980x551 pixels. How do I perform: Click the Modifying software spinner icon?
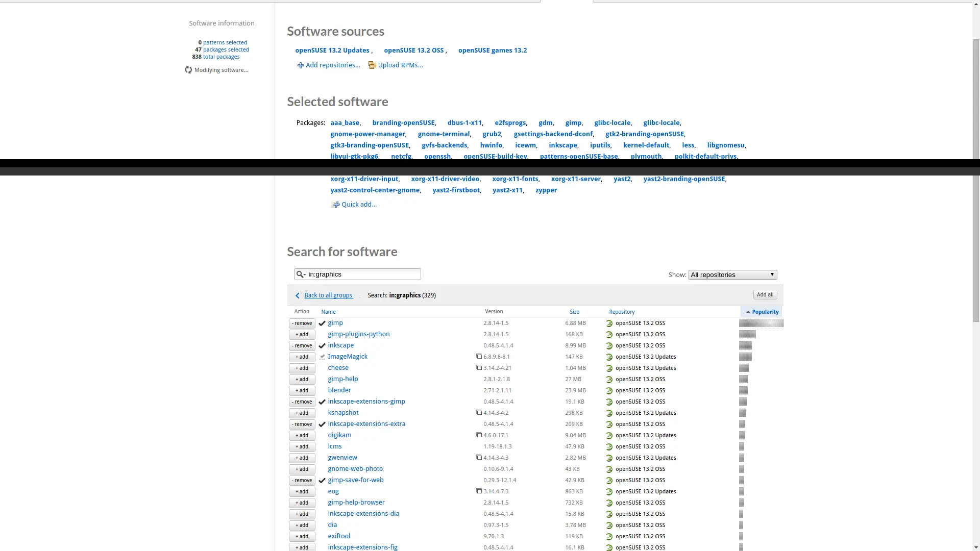(x=188, y=70)
